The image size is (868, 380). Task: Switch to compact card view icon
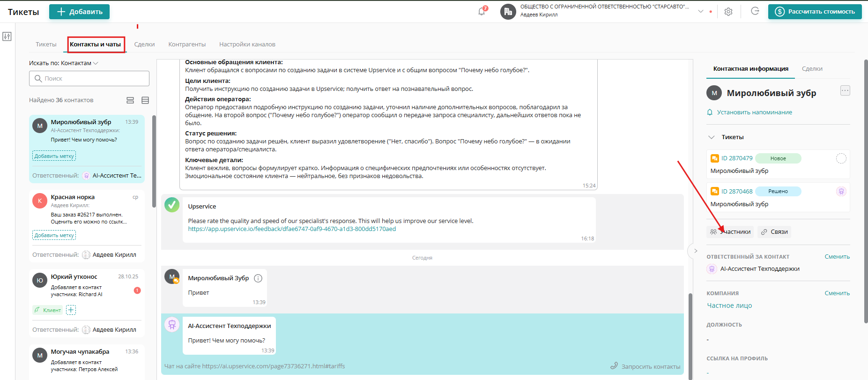coord(130,100)
